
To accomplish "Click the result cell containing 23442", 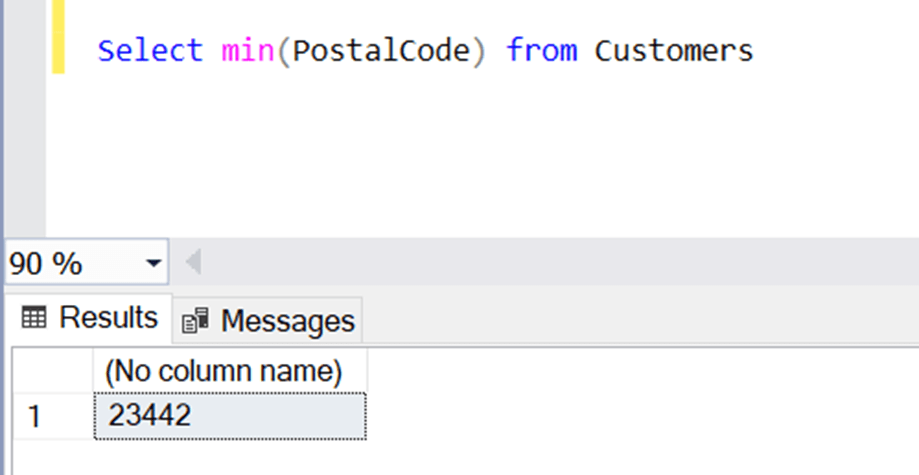I will coord(230,415).
